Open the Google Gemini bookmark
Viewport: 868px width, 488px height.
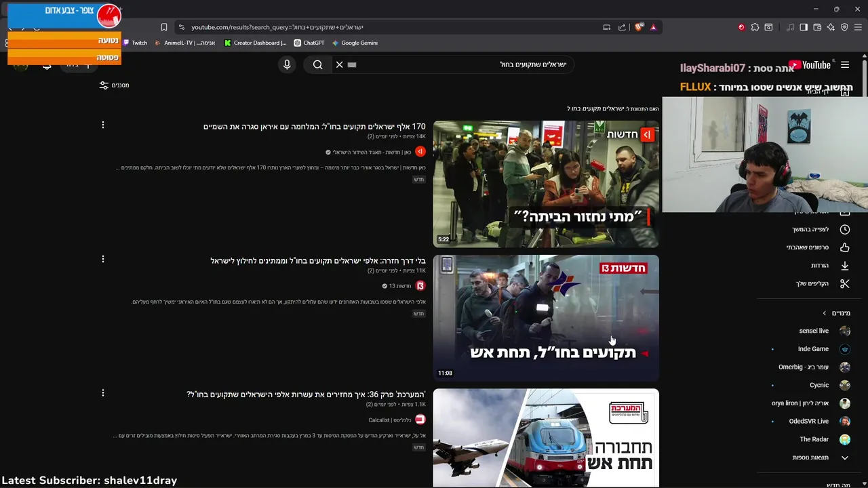coord(355,43)
